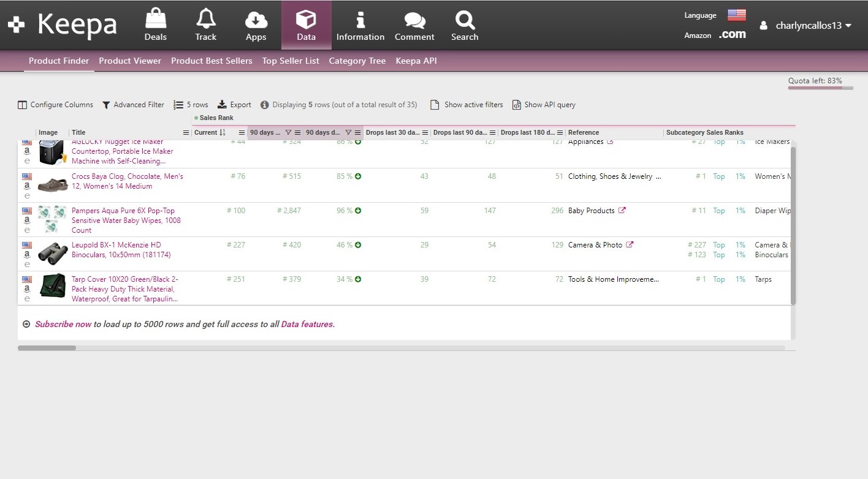Click the green drop arrow beside 96 %

pyautogui.click(x=358, y=211)
